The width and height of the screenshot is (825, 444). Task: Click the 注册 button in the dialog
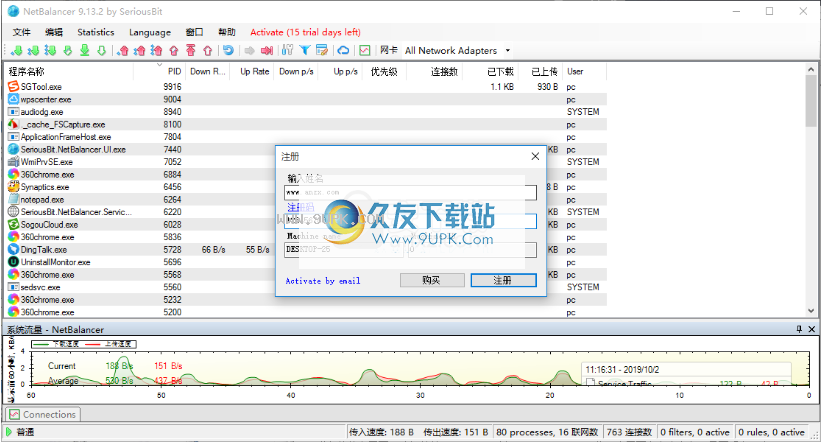tap(504, 280)
